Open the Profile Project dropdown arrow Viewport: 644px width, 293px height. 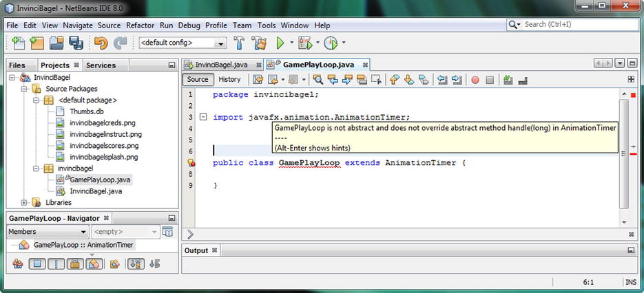coord(344,42)
